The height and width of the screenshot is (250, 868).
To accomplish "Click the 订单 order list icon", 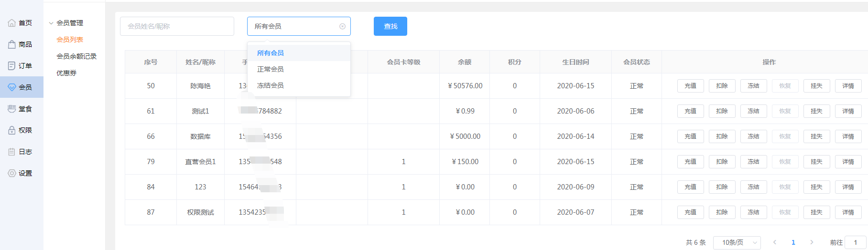I will 12,66.
